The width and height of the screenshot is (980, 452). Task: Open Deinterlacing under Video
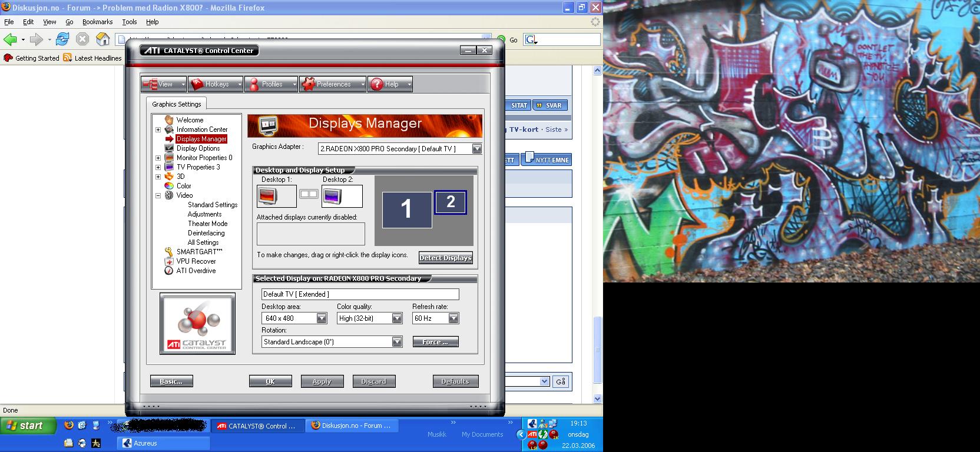206,233
